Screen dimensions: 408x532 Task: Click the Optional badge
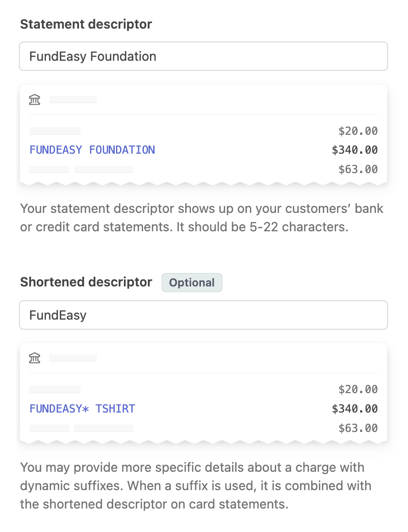[192, 283]
